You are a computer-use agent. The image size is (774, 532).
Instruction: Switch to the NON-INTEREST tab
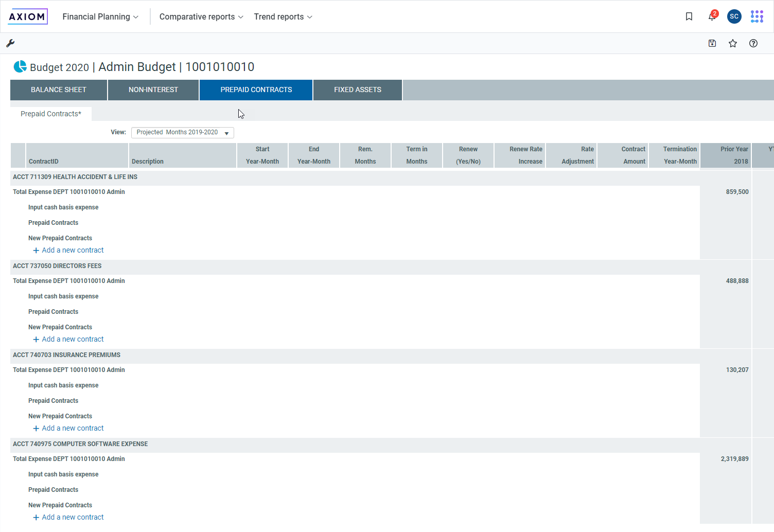153,90
